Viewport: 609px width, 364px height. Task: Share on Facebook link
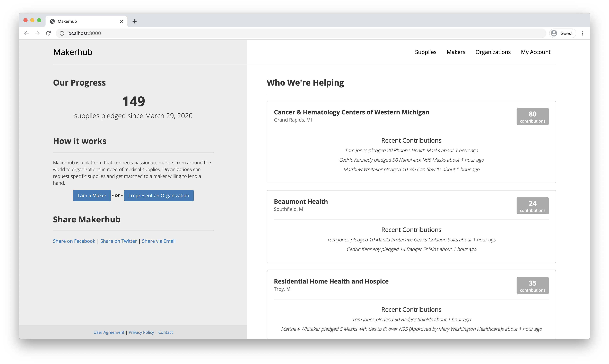point(74,241)
